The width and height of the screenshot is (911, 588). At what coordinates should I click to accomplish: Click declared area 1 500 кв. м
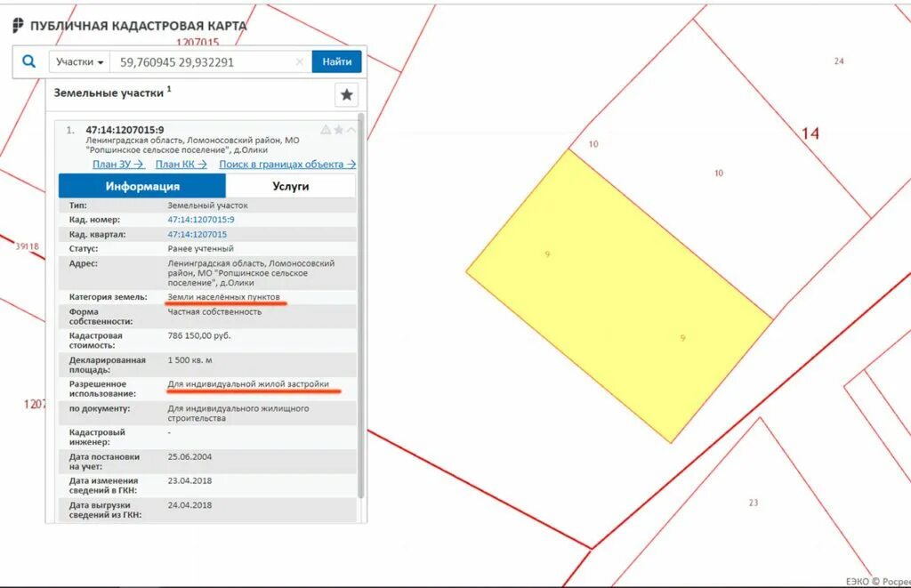coord(190,360)
